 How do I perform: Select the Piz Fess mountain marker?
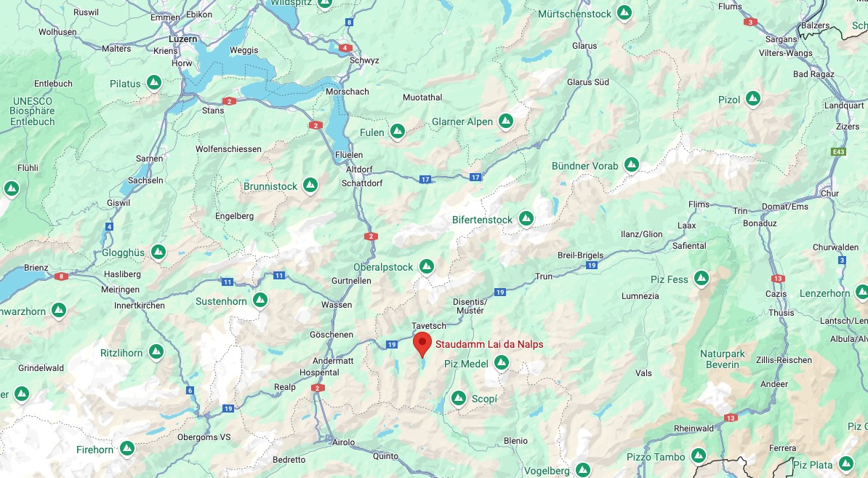(x=702, y=278)
